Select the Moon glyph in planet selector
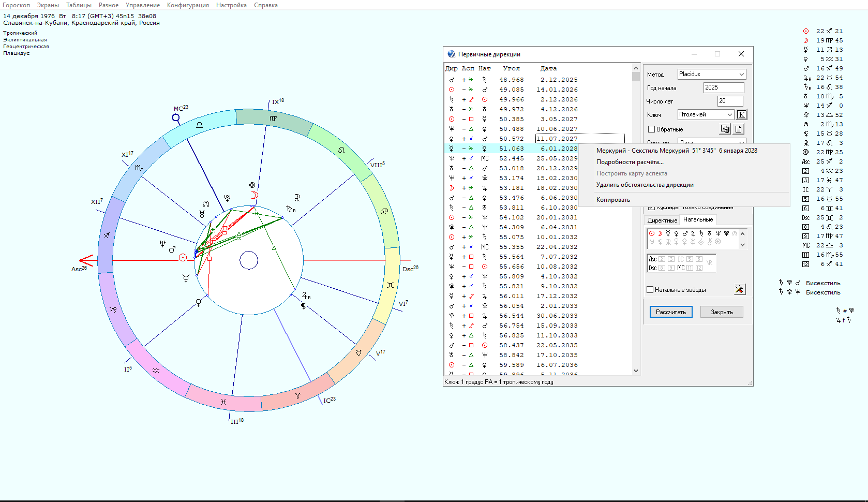The image size is (868, 502). (x=660, y=233)
